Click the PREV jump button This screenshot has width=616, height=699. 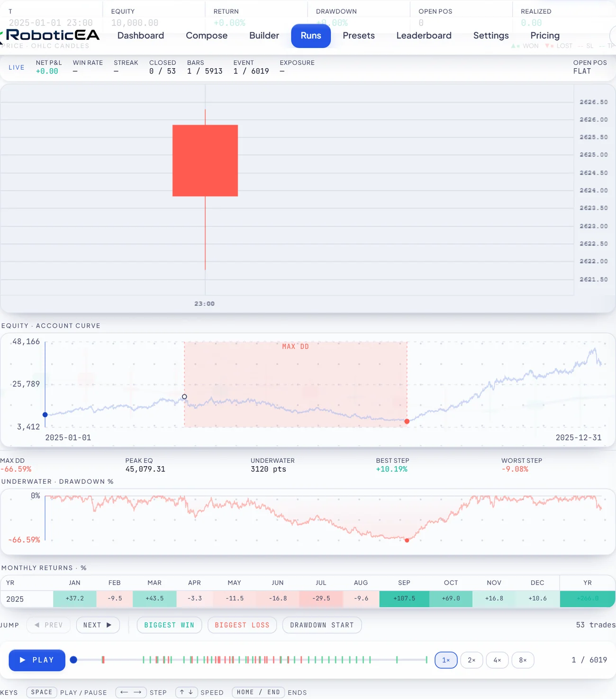click(48, 625)
